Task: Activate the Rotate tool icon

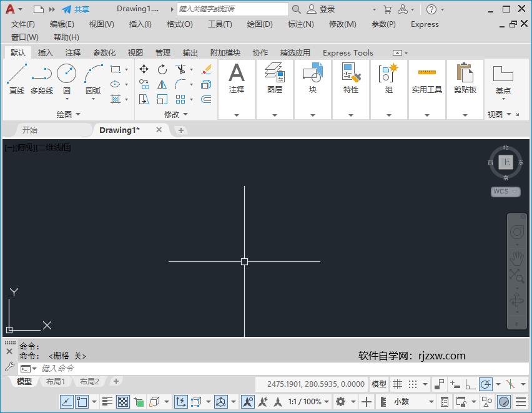Action: click(162, 69)
